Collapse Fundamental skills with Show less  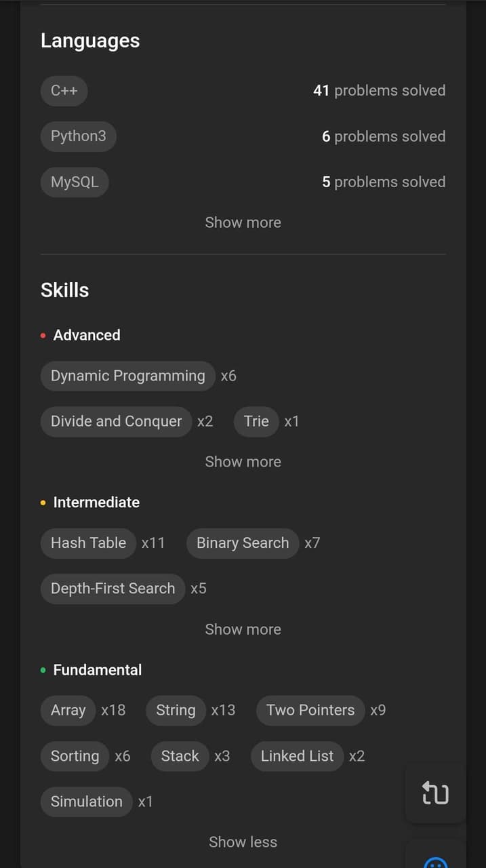243,842
